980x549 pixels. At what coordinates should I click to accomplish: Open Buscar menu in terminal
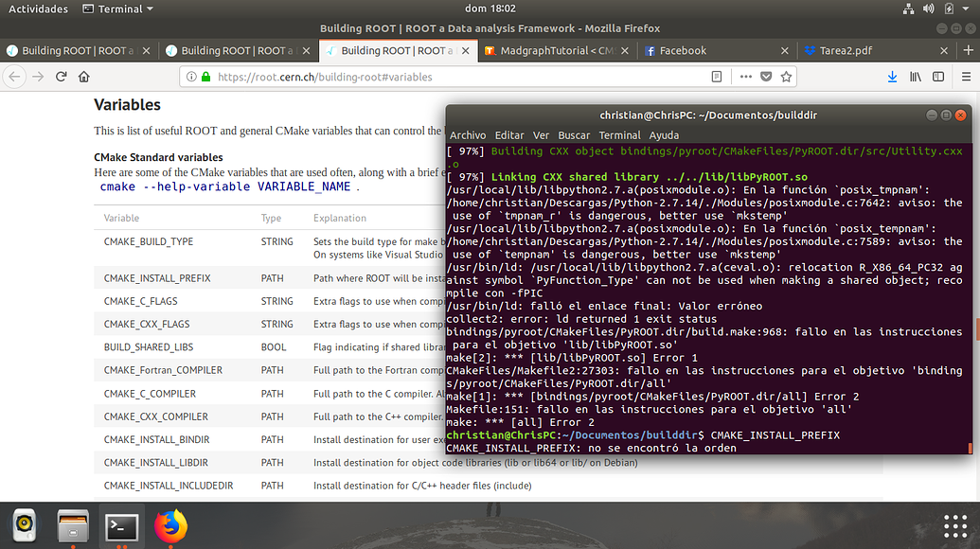coord(574,135)
